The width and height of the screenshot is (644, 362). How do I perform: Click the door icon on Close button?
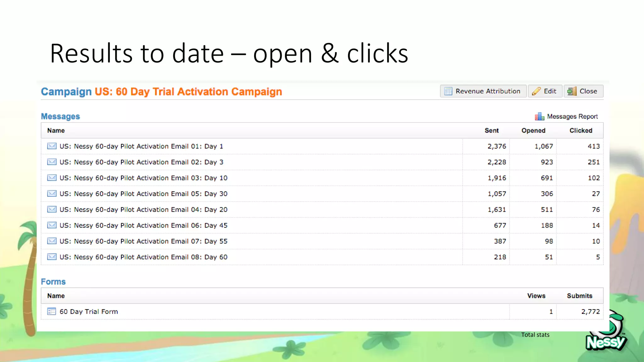[572, 91]
